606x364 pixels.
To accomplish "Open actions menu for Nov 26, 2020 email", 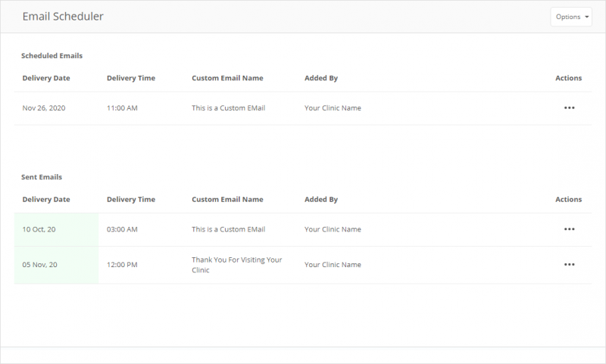I will (x=569, y=107).
